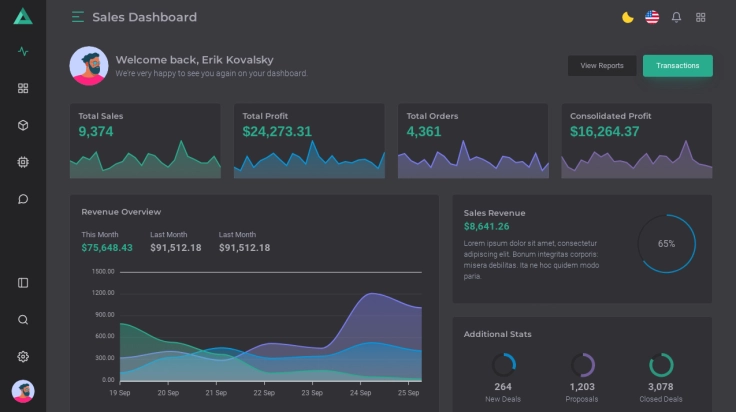736x412 pixels.
Task: Open the apps grid icon in sidebar
Action: (23, 88)
